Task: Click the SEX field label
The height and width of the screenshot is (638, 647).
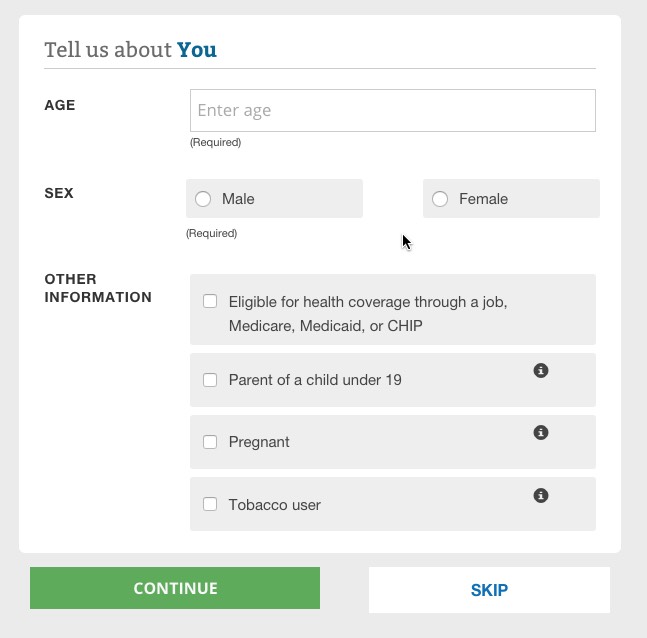Action: (x=59, y=193)
